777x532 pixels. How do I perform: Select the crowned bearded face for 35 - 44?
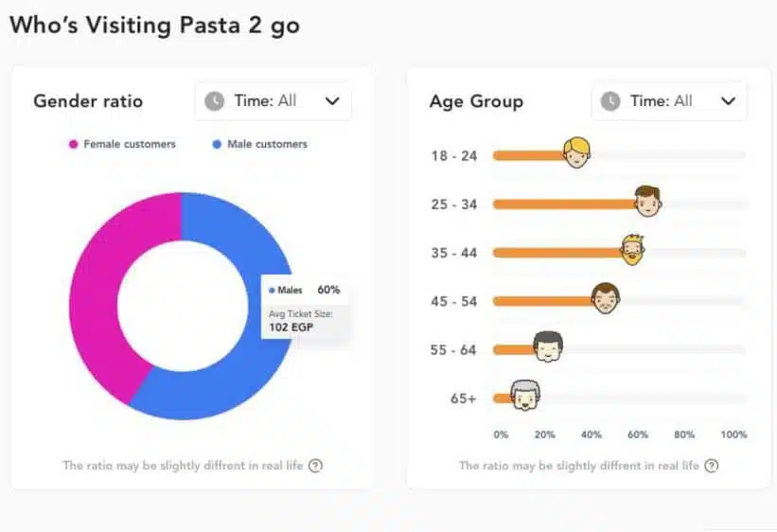[x=632, y=249]
